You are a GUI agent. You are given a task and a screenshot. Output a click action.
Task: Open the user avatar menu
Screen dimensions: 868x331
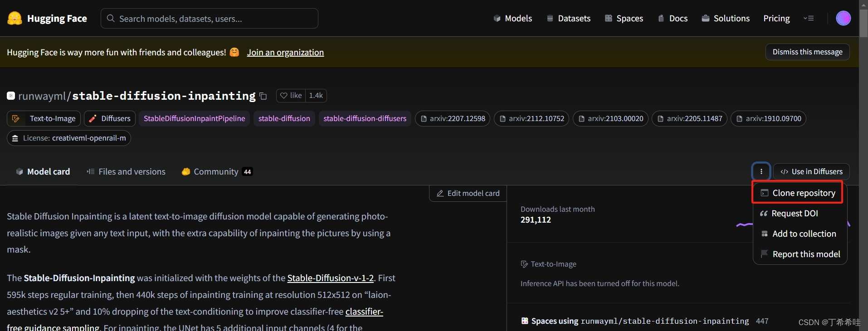pos(844,18)
